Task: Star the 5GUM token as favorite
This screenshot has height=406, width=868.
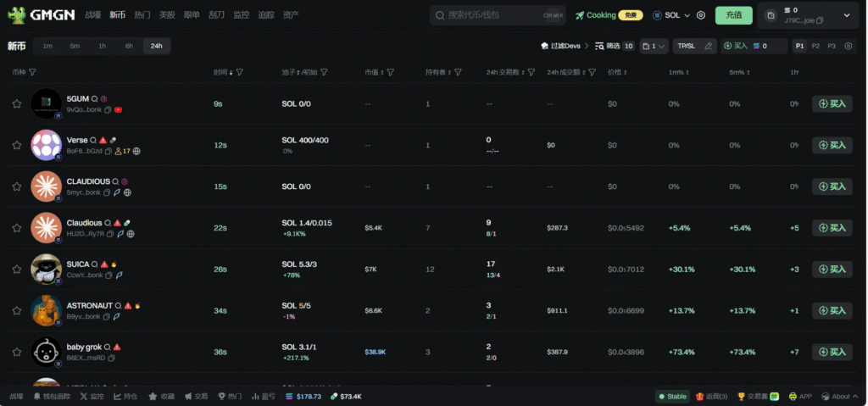Action: [16, 104]
